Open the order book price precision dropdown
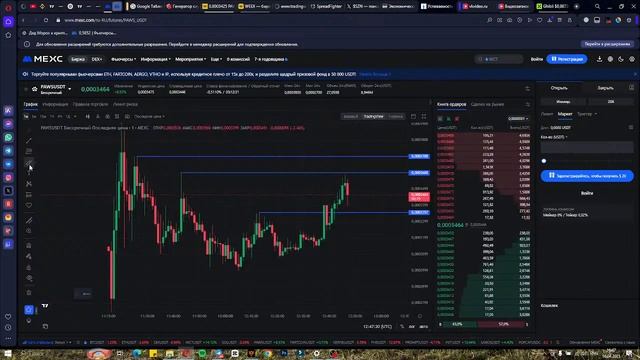The image size is (640, 360). [x=518, y=119]
